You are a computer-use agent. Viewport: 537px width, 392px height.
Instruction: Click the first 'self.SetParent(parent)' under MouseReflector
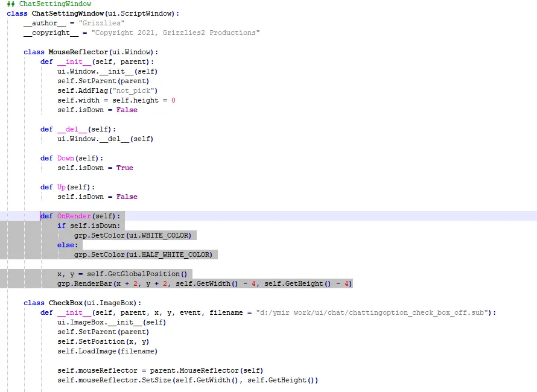click(x=103, y=81)
